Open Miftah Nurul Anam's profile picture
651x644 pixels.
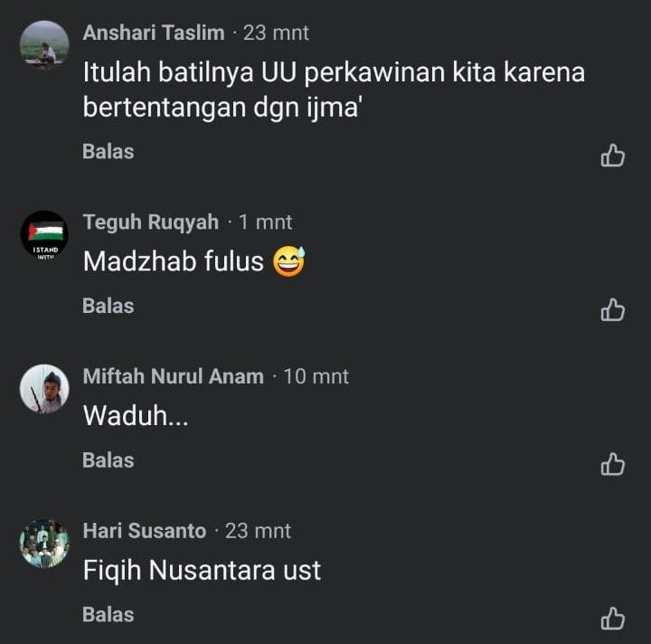44,389
